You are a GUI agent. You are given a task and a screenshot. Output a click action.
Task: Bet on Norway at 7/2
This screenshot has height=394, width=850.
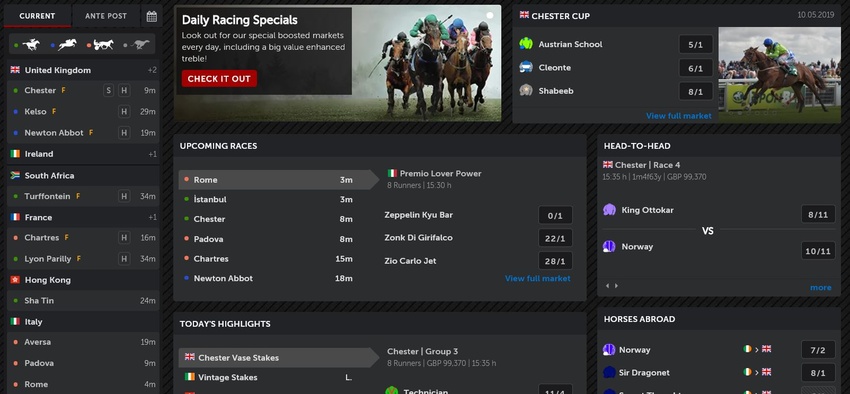[818, 350]
